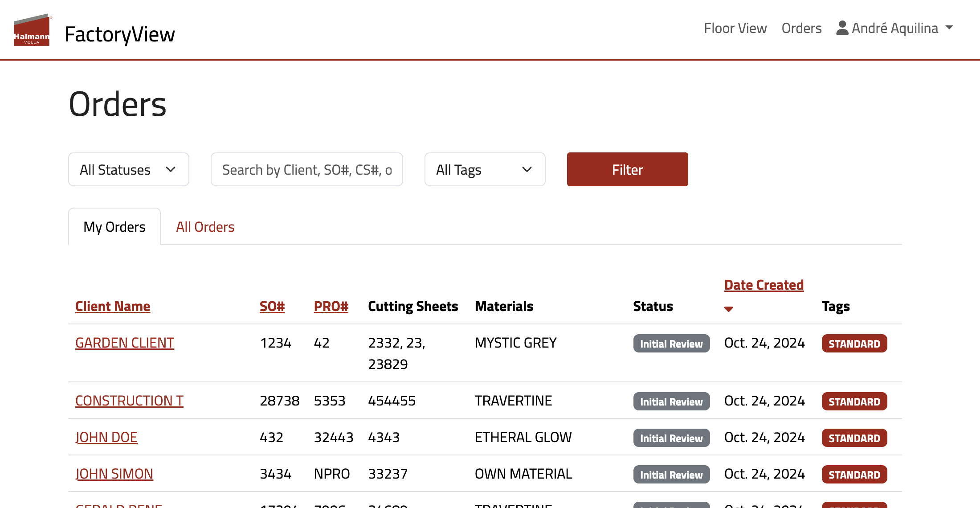Viewport: 980px width, 508px height.
Task: Click the Filter button
Action: click(628, 169)
